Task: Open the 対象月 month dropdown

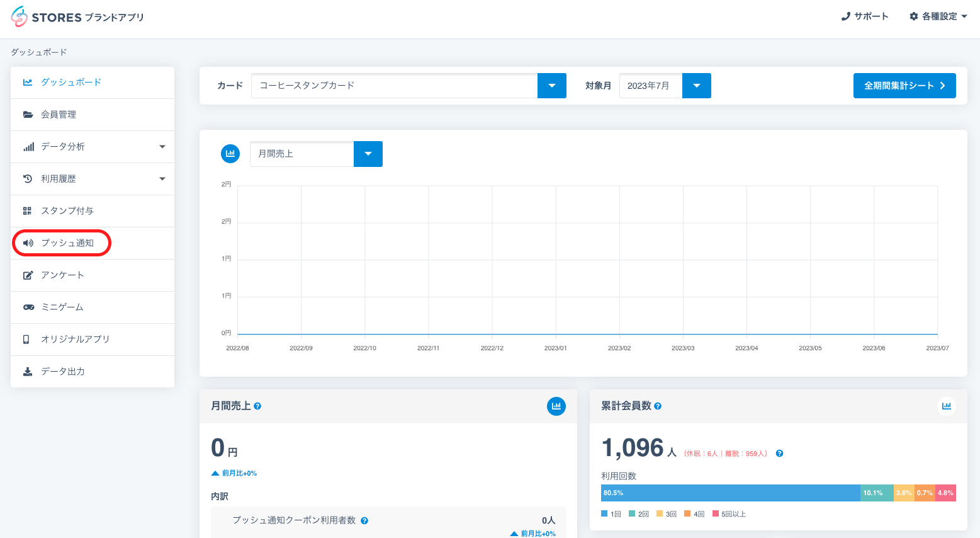Action: [696, 86]
